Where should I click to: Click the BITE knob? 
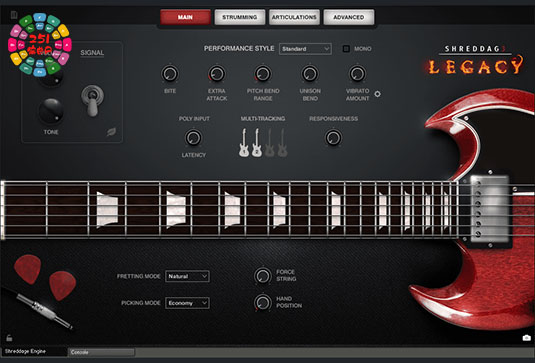point(170,74)
